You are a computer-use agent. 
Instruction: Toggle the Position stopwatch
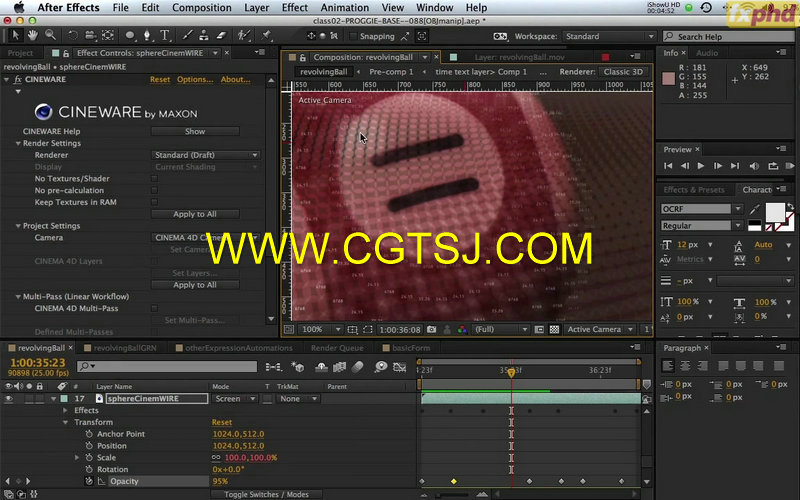89,446
